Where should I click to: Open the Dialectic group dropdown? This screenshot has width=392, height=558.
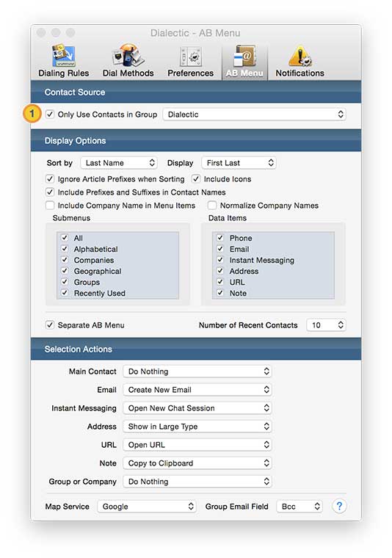(x=254, y=115)
